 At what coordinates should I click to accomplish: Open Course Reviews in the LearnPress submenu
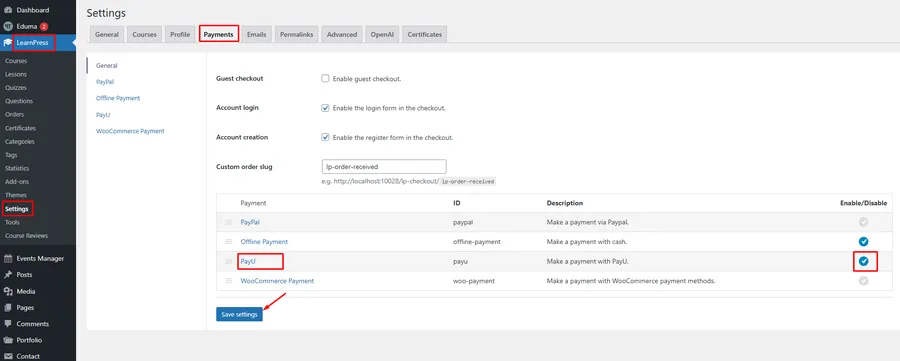click(26, 235)
